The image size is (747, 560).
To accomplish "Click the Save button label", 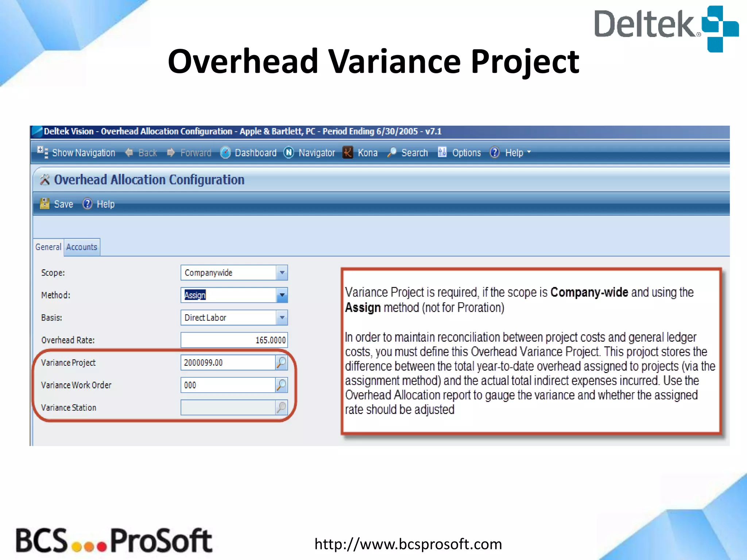I will click(63, 204).
